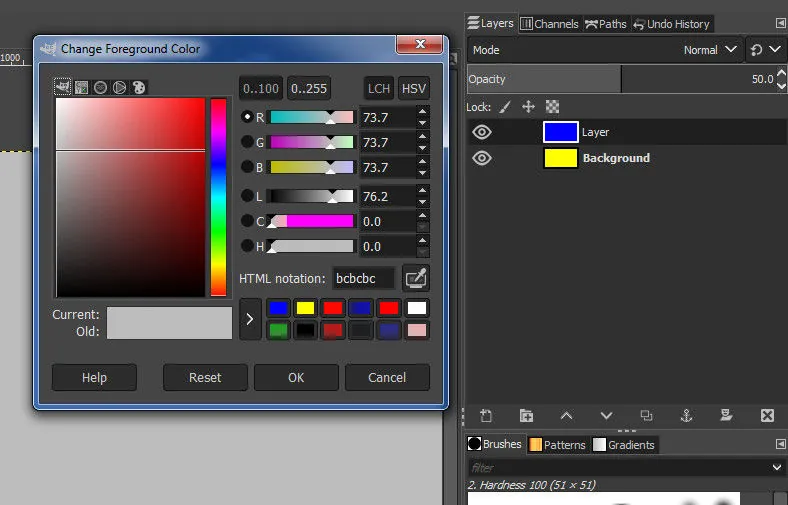
Task: Select the Watercolor selector icon
Action: pyautogui.click(x=101, y=87)
